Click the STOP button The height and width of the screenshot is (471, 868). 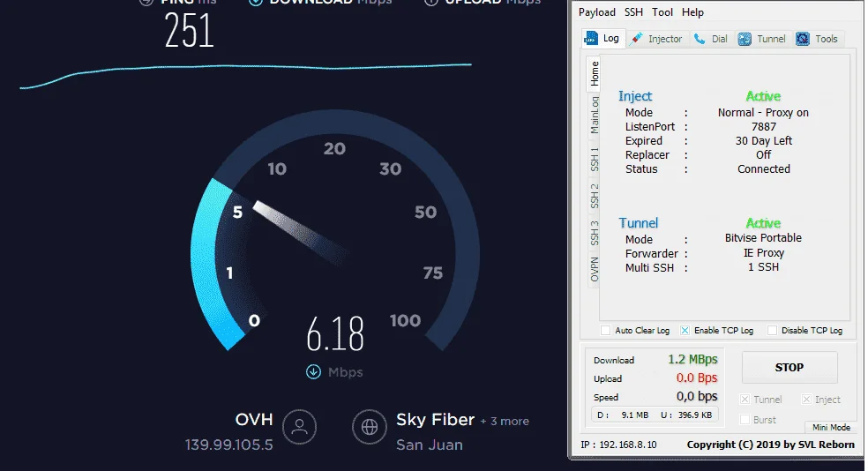[x=789, y=368]
